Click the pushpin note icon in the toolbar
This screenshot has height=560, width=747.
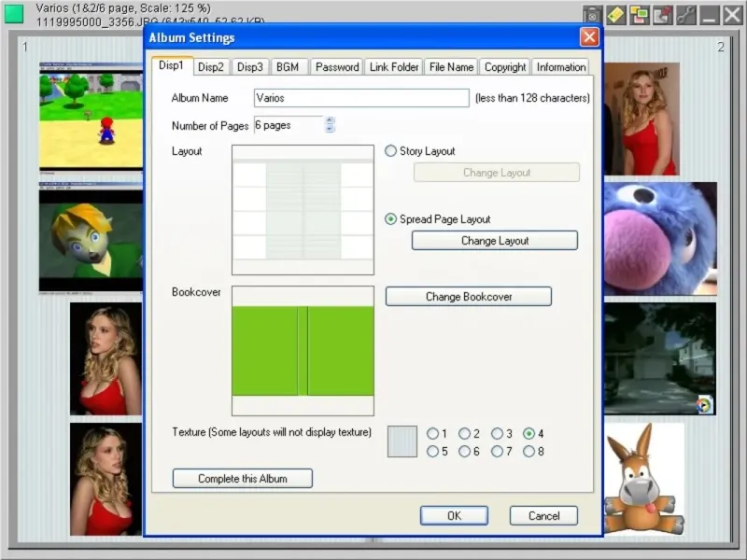[662, 15]
